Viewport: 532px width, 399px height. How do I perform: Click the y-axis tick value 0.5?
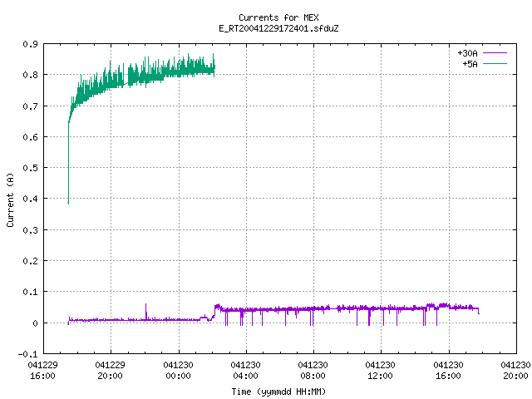pos(30,168)
